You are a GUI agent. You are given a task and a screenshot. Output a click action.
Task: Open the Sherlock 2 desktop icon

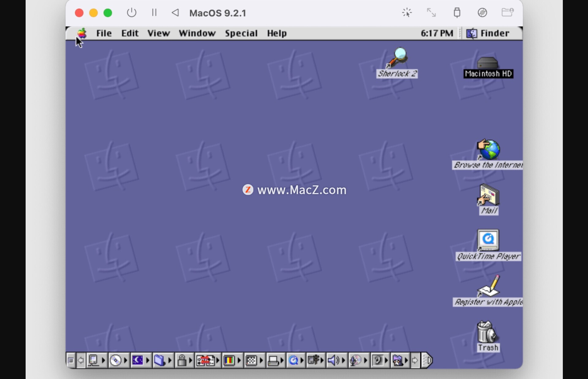point(397,58)
